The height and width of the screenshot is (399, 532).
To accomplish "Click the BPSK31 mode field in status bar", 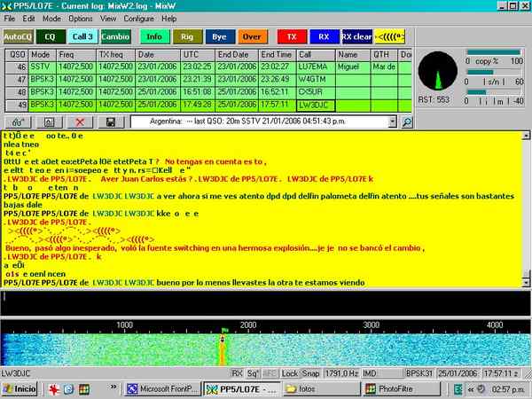I will pyautogui.click(x=419, y=373).
